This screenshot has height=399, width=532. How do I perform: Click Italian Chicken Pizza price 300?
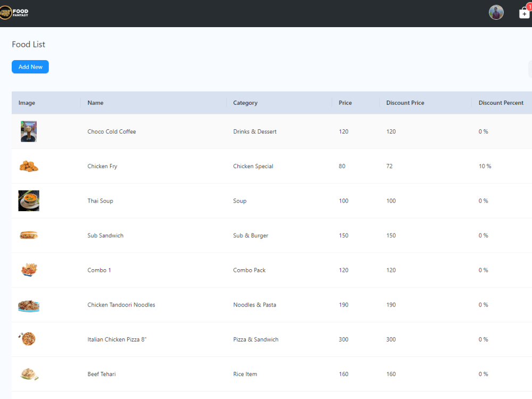click(x=343, y=339)
